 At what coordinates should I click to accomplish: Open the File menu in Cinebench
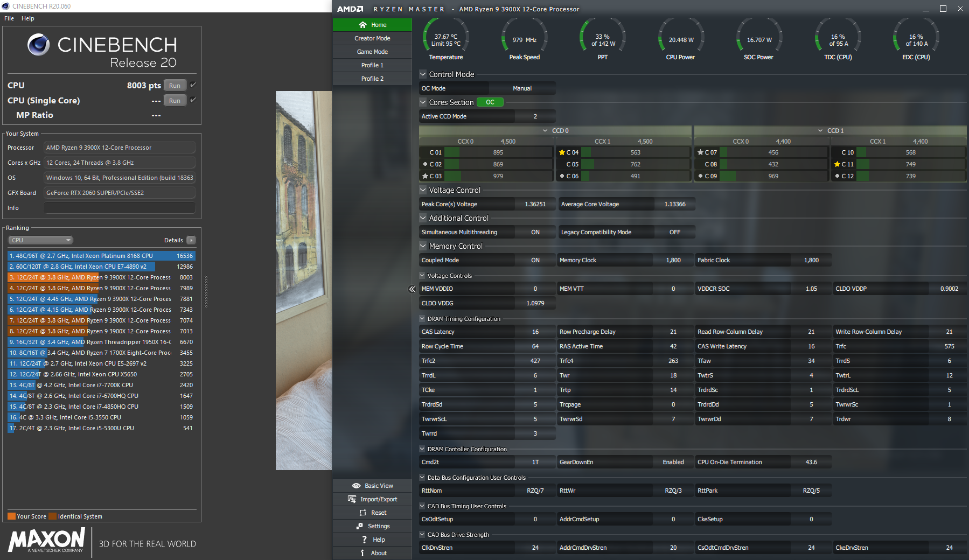pos(9,18)
